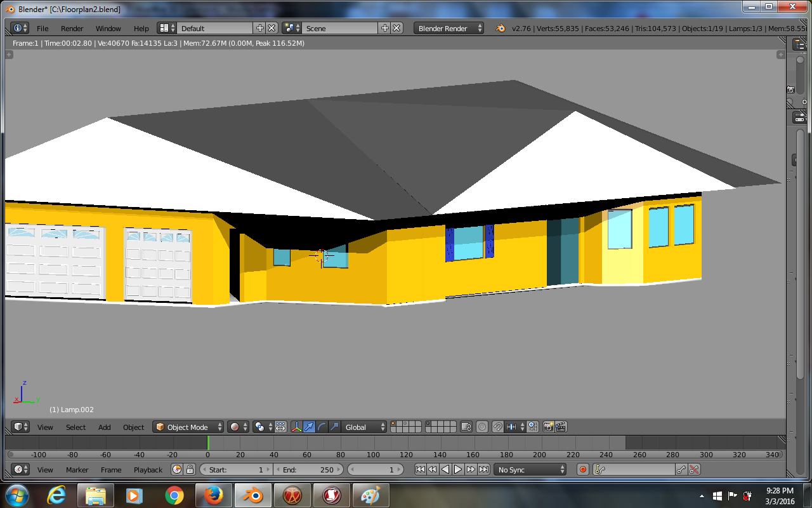Launch Firefox from the taskbar

[x=214, y=495]
